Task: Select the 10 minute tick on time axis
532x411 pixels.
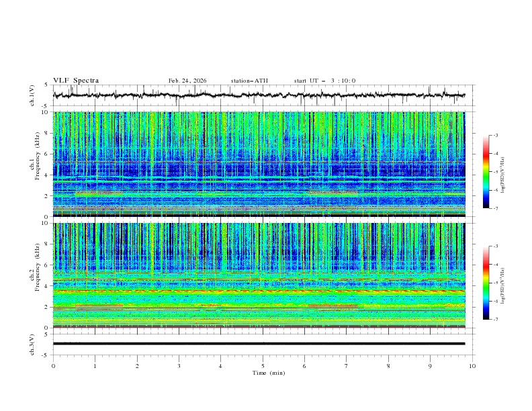Action: click(472, 366)
